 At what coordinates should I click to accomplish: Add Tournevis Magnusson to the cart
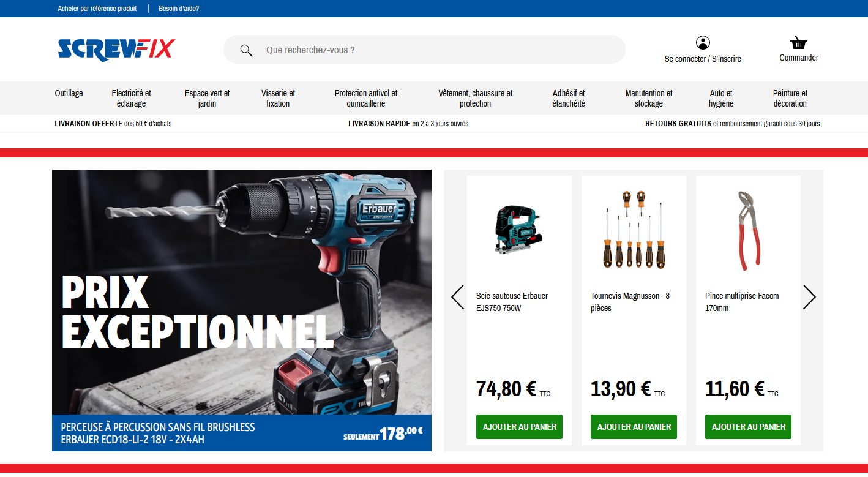[633, 427]
